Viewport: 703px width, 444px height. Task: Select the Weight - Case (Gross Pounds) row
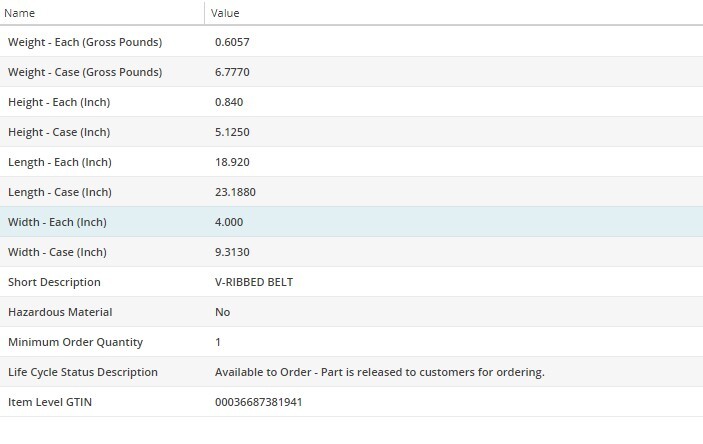85,72
